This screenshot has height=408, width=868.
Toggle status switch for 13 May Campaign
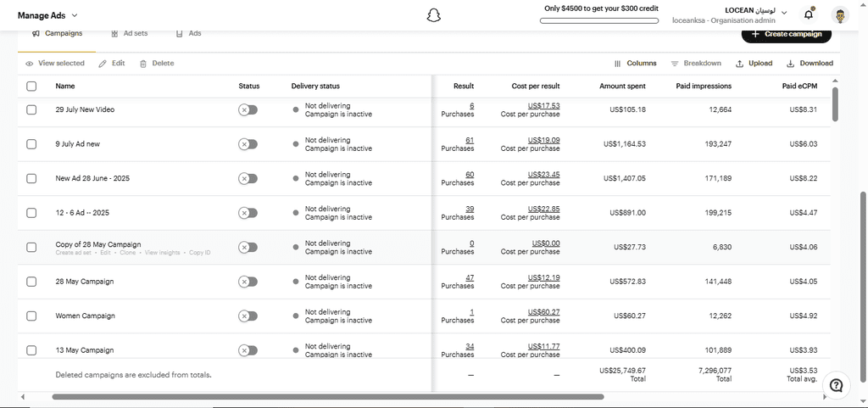click(x=248, y=349)
